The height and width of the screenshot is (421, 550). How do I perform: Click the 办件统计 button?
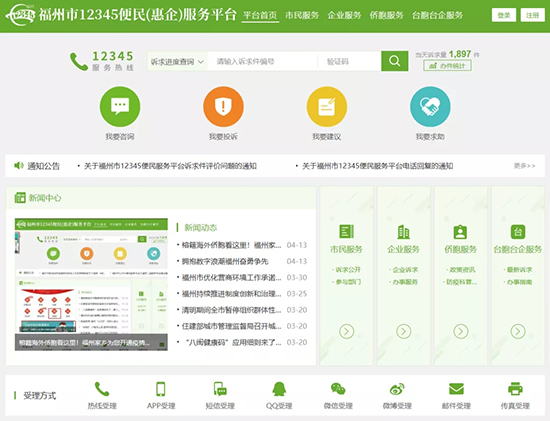click(447, 66)
